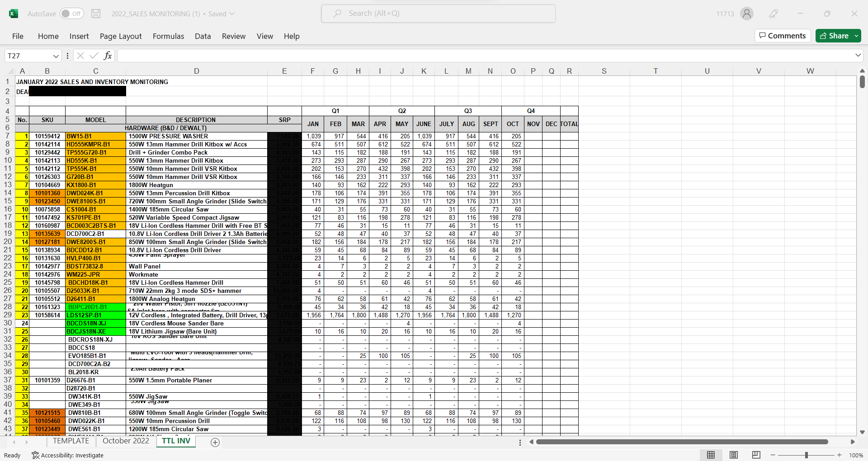Select cell with SKU 10159412
The height and width of the screenshot is (461, 868).
coord(47,136)
